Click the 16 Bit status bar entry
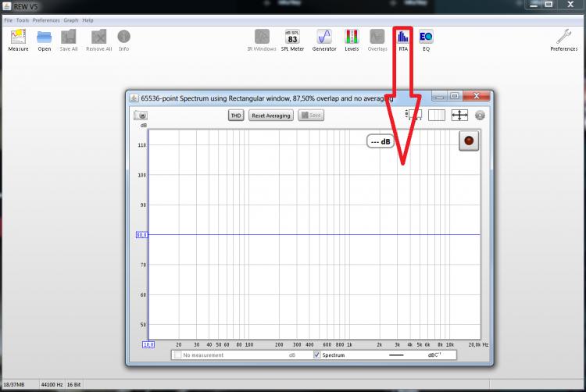Image resolution: width=586 pixels, height=392 pixels. pos(73,384)
